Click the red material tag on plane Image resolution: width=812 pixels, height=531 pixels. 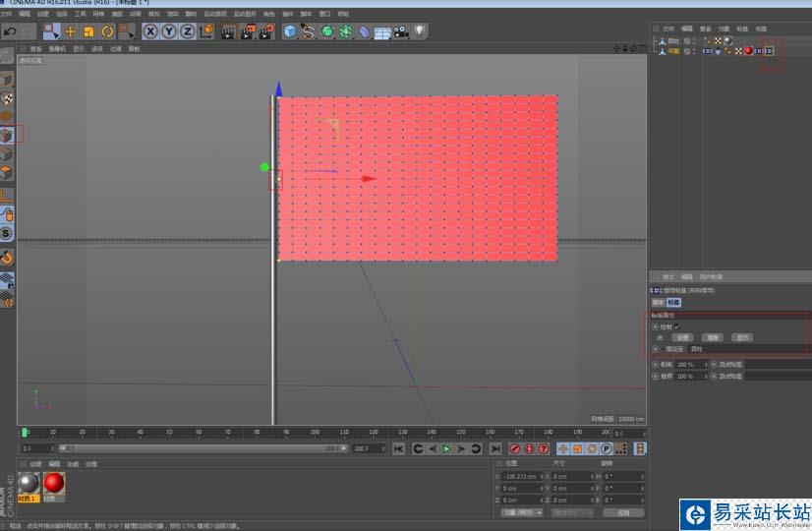[x=748, y=51]
